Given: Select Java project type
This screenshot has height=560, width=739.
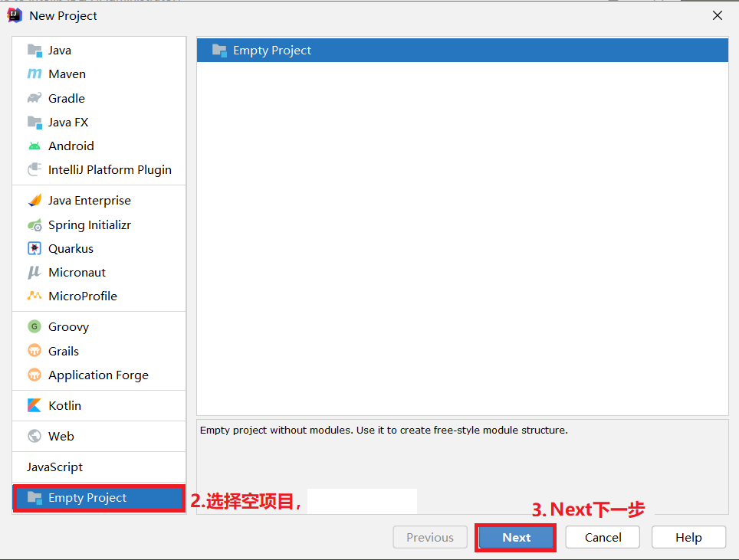Looking at the screenshot, I should [x=99, y=51].
